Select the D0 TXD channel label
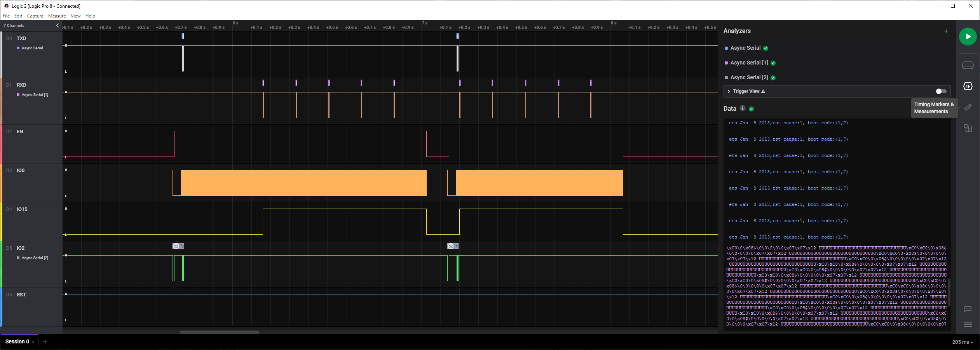This screenshot has height=350, width=980. [x=21, y=38]
